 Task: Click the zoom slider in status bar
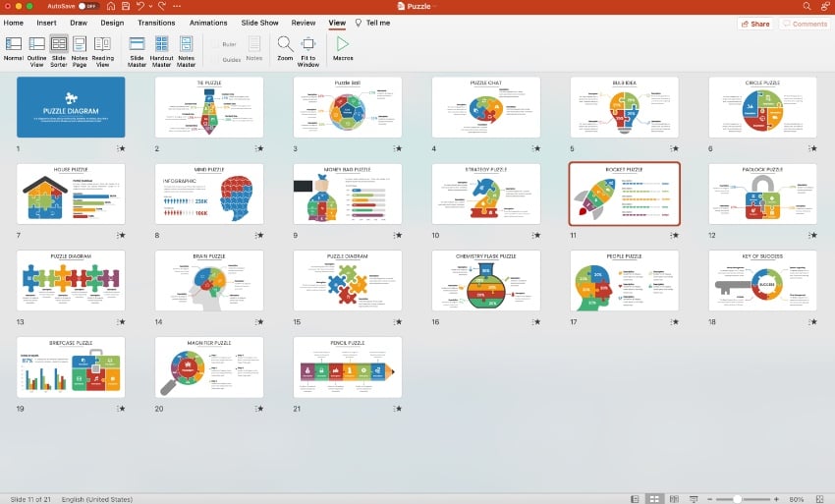pos(737,499)
